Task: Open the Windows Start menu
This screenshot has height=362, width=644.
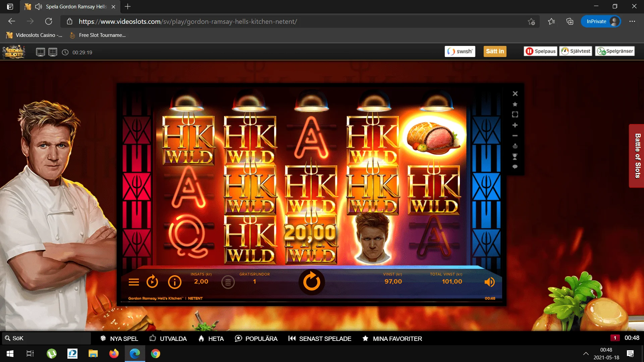Action: (10, 354)
